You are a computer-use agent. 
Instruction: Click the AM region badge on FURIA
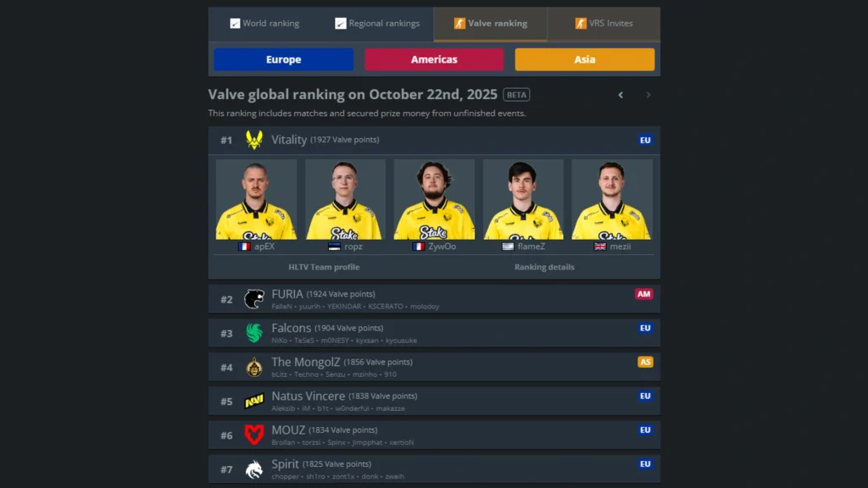tap(644, 294)
